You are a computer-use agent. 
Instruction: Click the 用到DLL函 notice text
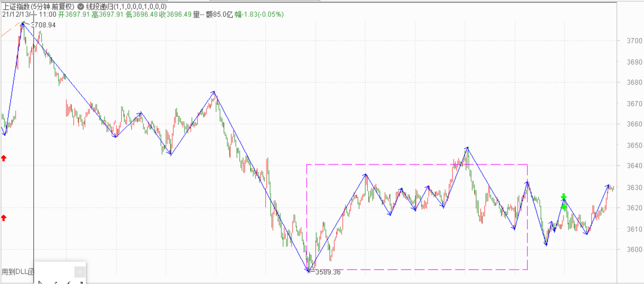point(17,272)
